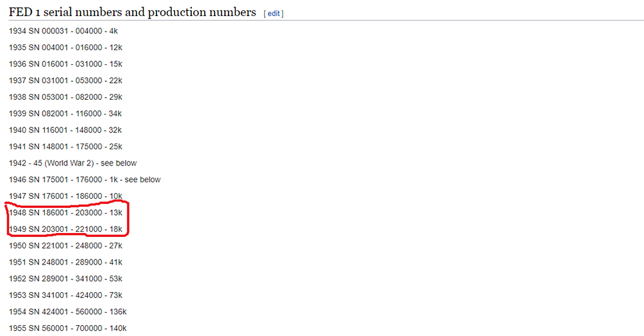The height and width of the screenshot is (336, 644).
Task: Select the 1938 SN 053001 row
Action: tap(65, 97)
